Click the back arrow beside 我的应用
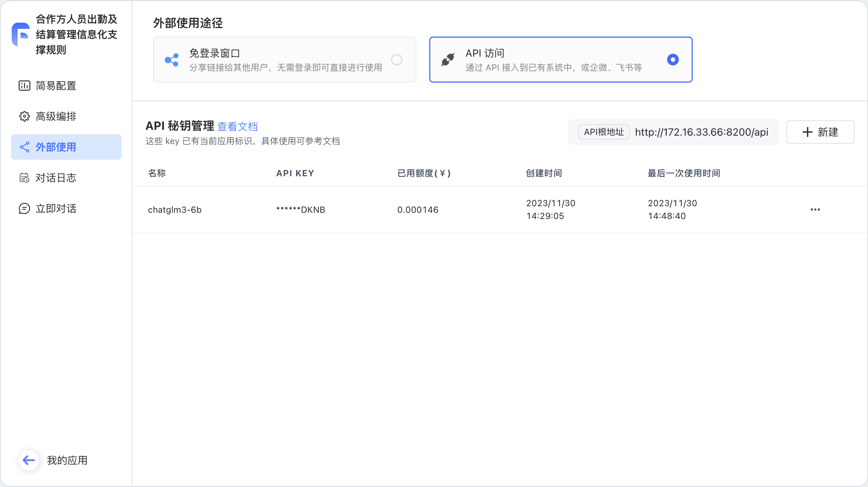The width and height of the screenshot is (868, 487). [29, 460]
